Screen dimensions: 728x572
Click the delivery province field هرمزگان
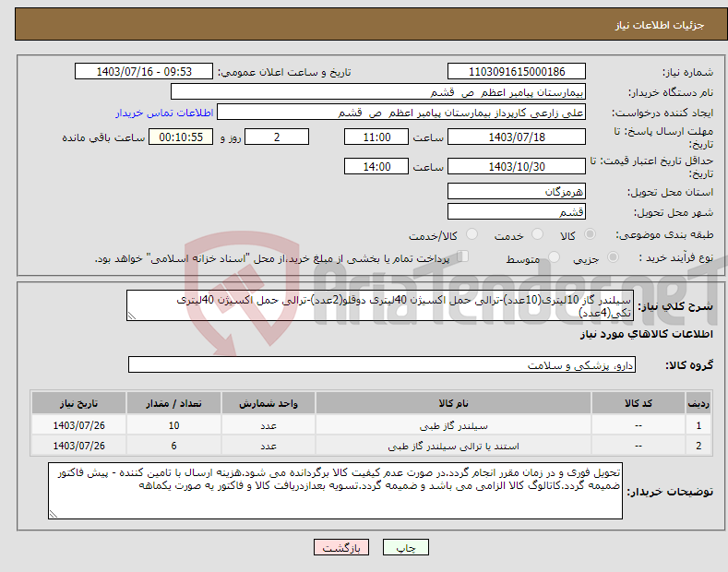(517, 191)
